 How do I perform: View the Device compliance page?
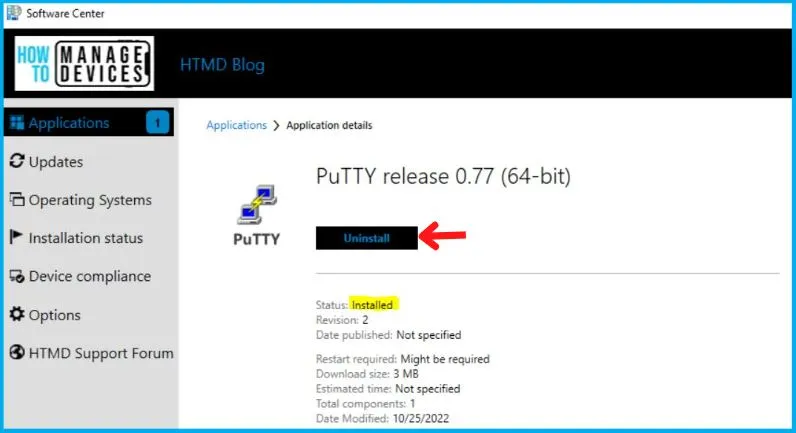[x=90, y=276]
